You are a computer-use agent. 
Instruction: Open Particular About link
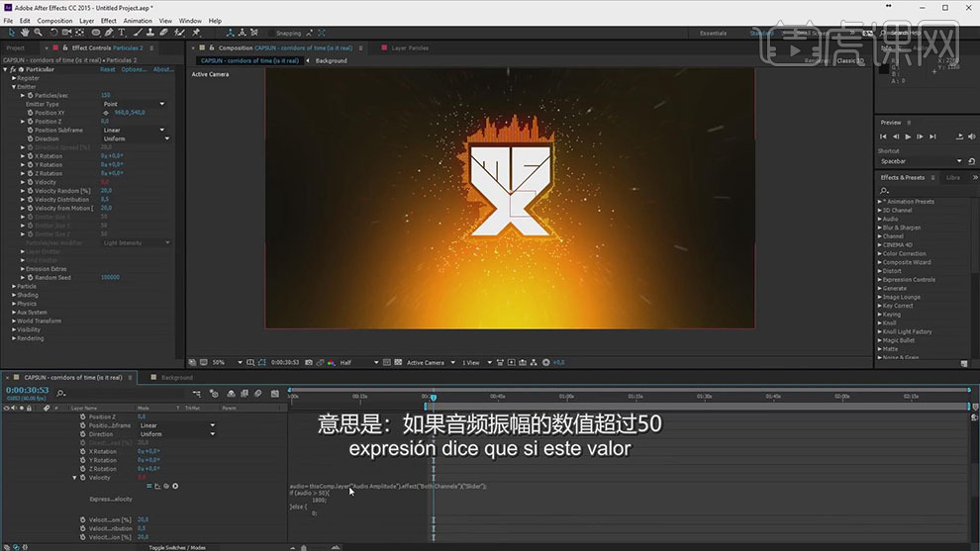click(x=163, y=69)
